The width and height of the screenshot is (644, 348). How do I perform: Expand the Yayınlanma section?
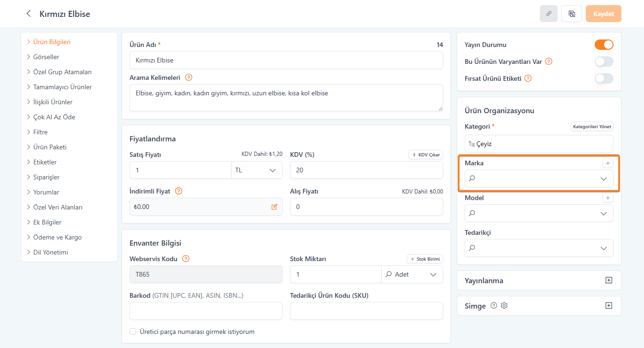click(608, 280)
